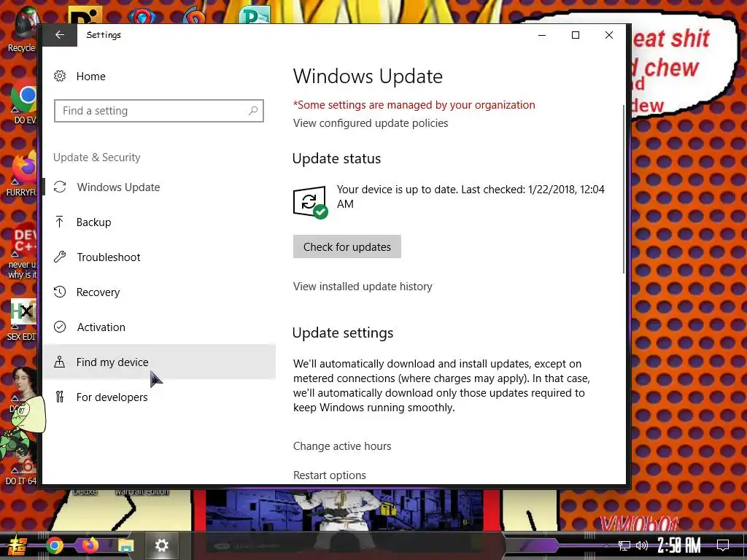Switch to the Troubleshoot section
This screenshot has width=747, height=560.
click(x=158, y=257)
